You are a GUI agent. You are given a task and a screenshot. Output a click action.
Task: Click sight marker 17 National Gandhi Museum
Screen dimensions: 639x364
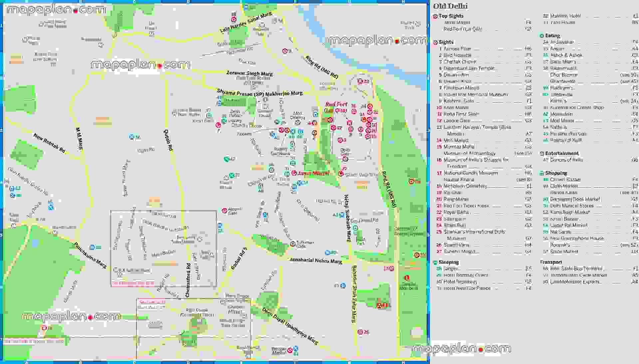pos(392,268)
